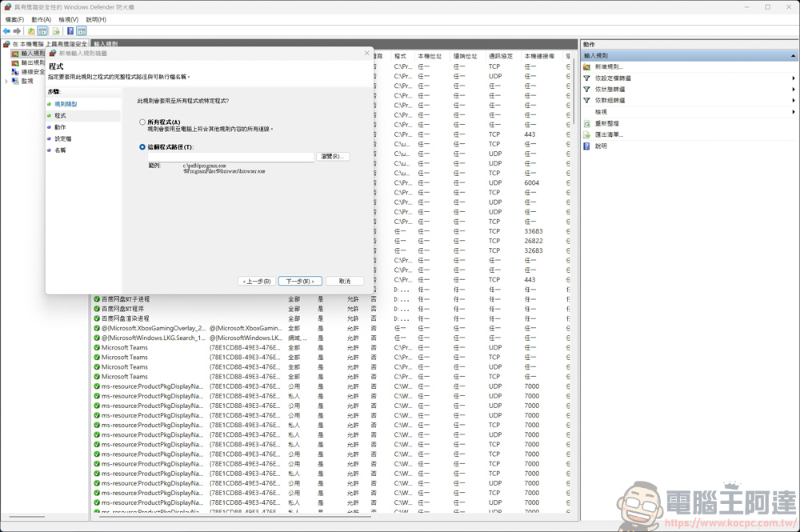800x532 pixels.
Task: Click the Back navigation arrow icon
Action: (x=6, y=30)
